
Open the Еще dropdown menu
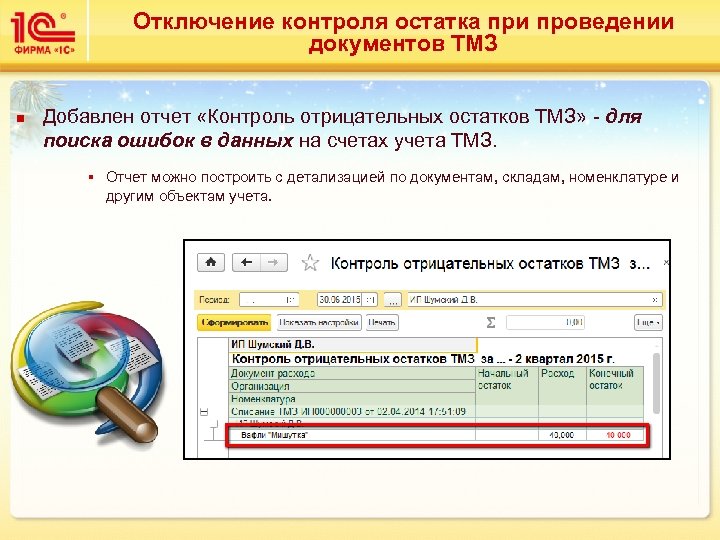(x=648, y=322)
